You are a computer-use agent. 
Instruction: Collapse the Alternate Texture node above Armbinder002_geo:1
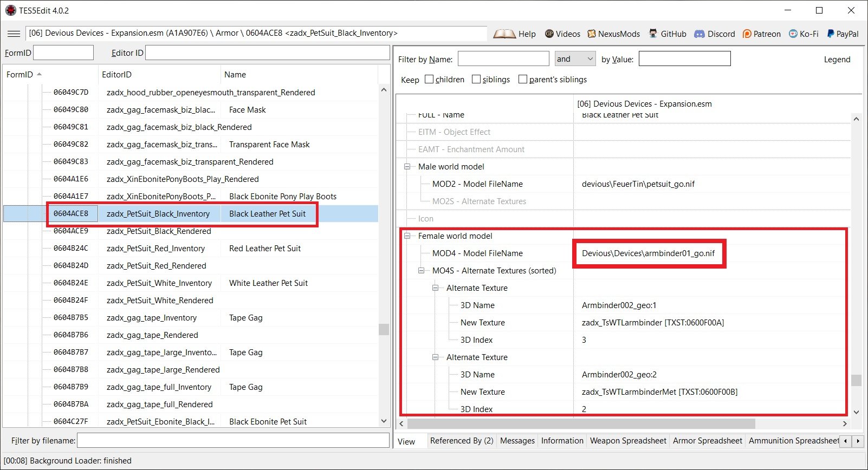click(x=435, y=288)
